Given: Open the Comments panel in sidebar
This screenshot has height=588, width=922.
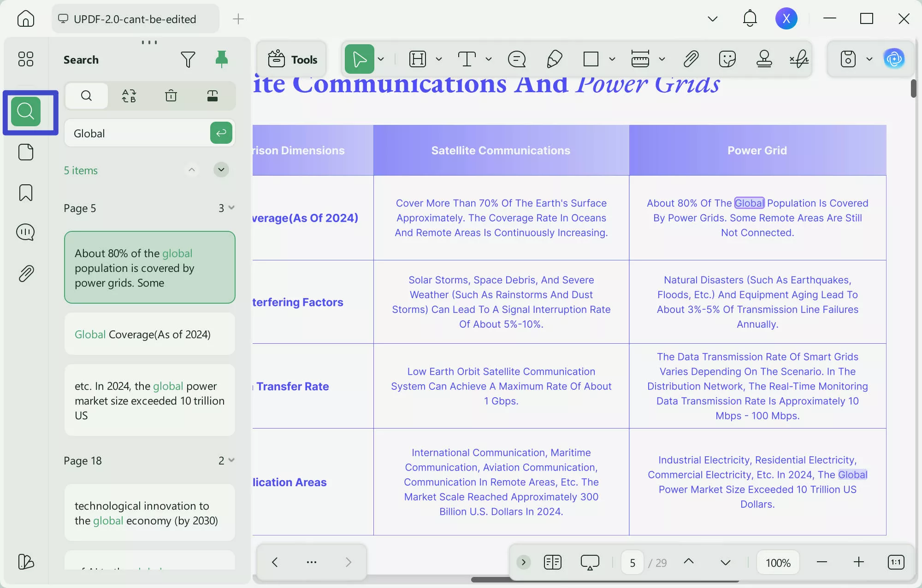Looking at the screenshot, I should (x=26, y=232).
